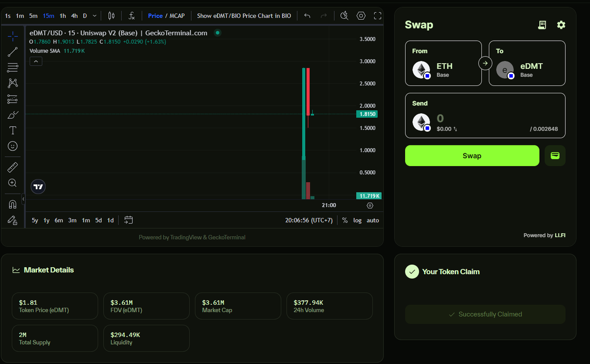This screenshot has width=590, height=364.
Task: Open quick search in chart toolbar
Action: [344, 16]
